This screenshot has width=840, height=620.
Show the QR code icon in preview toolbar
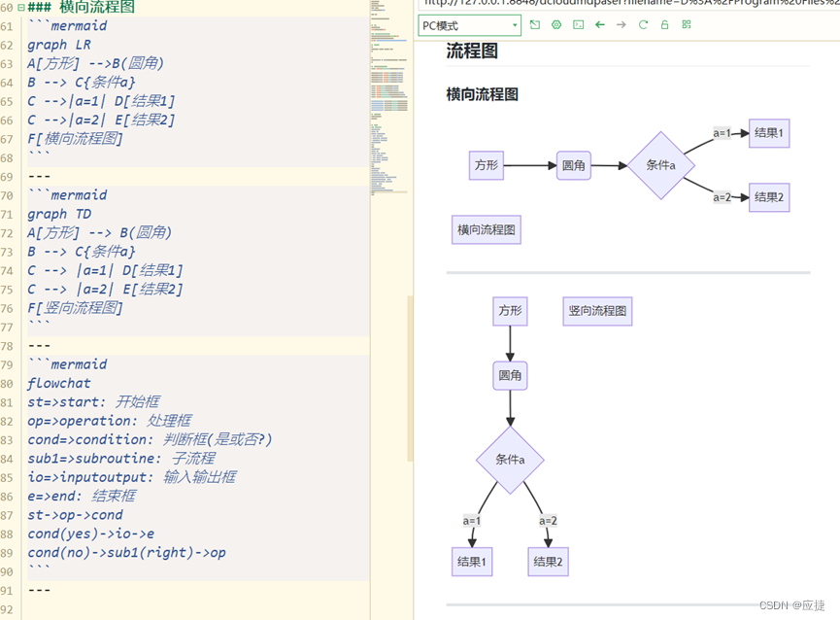[687, 24]
